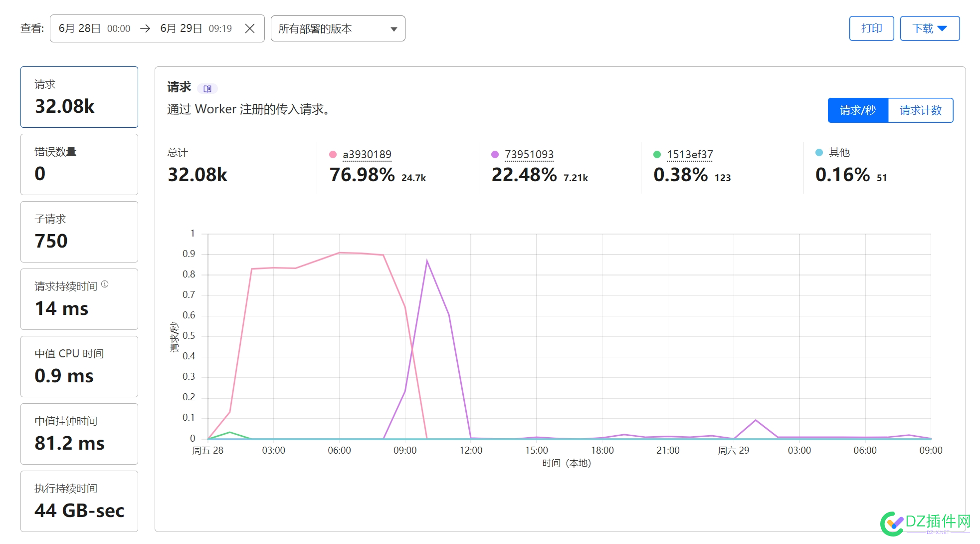Click the blue legend dot for 其他

[819, 153]
